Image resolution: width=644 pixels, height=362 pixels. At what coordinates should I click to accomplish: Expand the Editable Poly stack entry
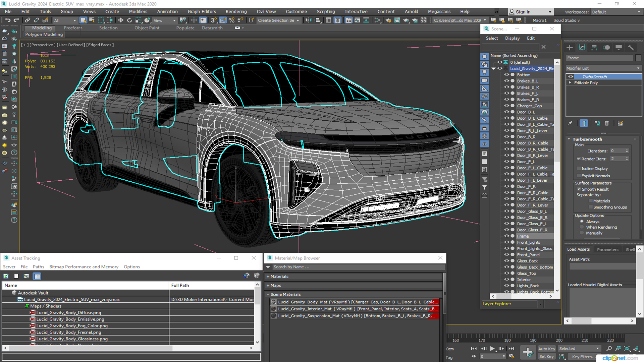coord(570,83)
